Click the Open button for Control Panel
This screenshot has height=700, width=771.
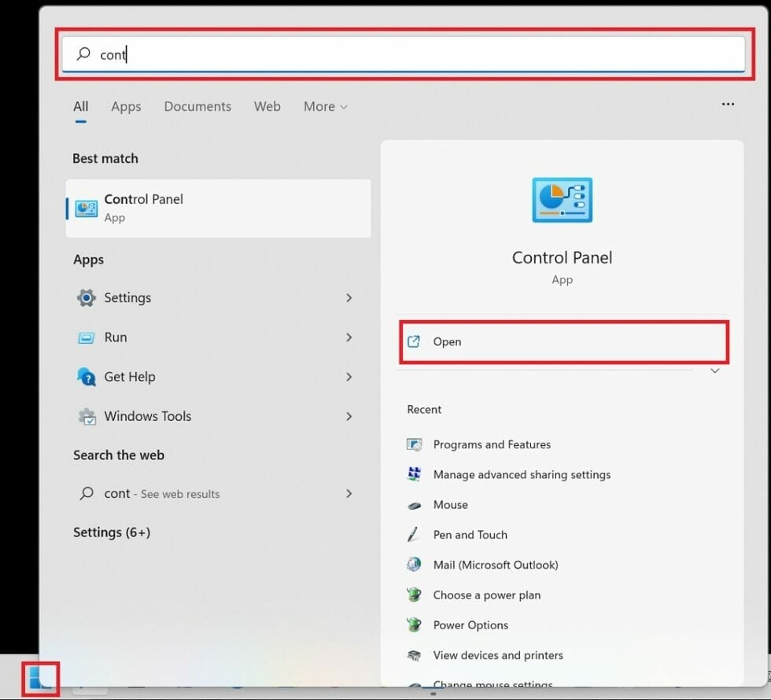pyautogui.click(x=562, y=341)
